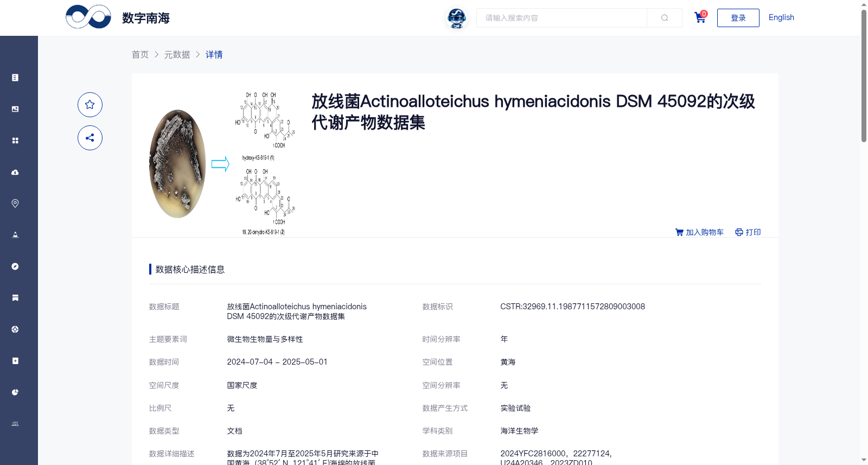Click 详情 in the breadcrumb
This screenshot has width=868, height=465.
click(214, 54)
